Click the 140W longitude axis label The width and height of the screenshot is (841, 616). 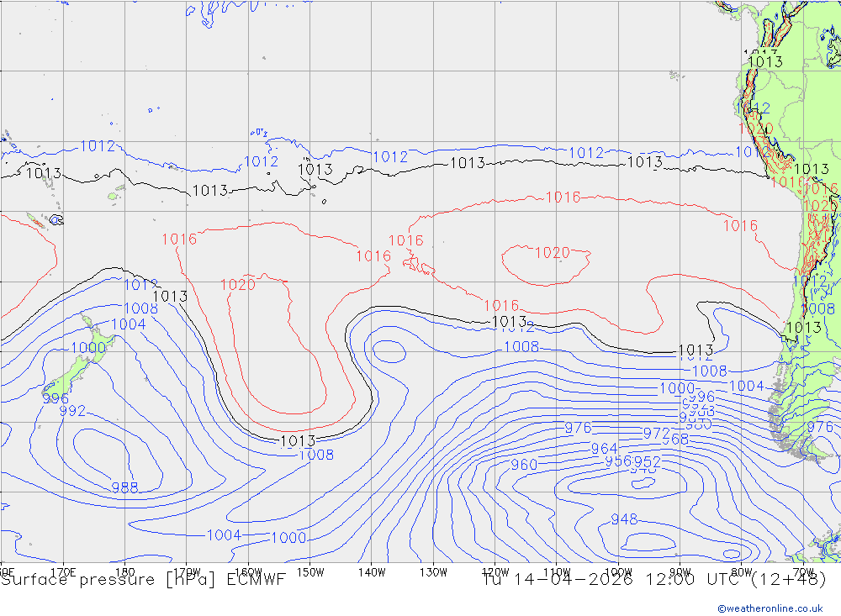(372, 572)
